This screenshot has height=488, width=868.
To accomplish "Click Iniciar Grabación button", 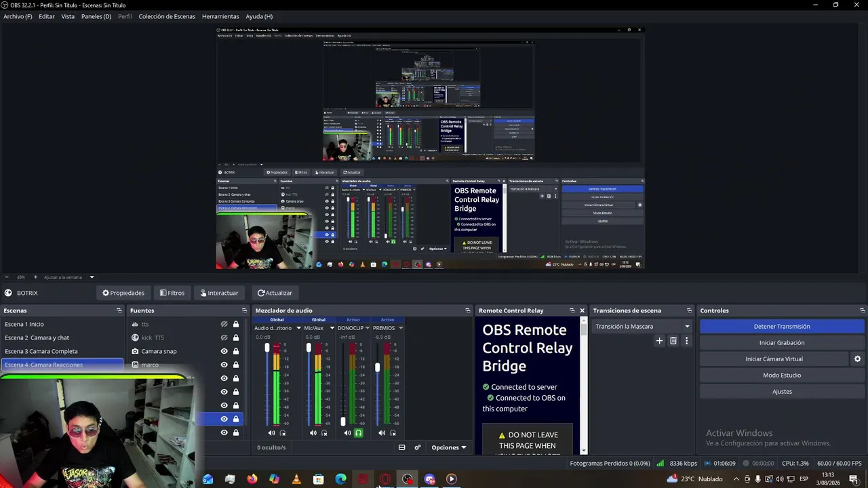I will 782,343.
